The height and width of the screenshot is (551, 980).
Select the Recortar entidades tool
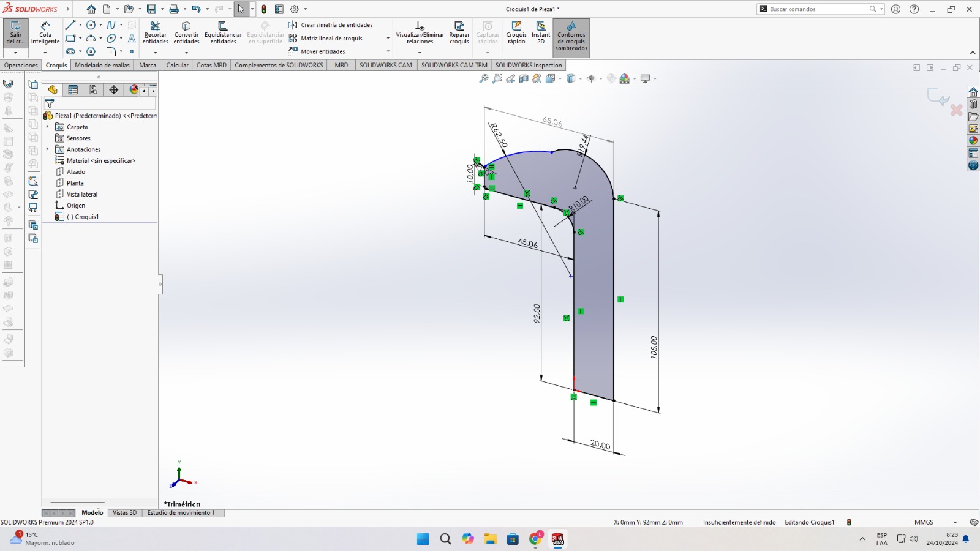click(x=155, y=33)
